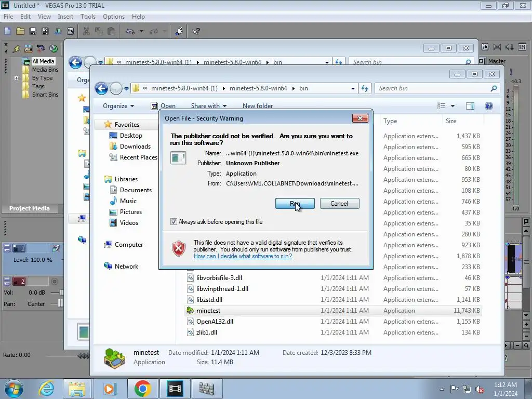Expand the By Type tree node
This screenshot has height=399, width=532.
coord(16,78)
